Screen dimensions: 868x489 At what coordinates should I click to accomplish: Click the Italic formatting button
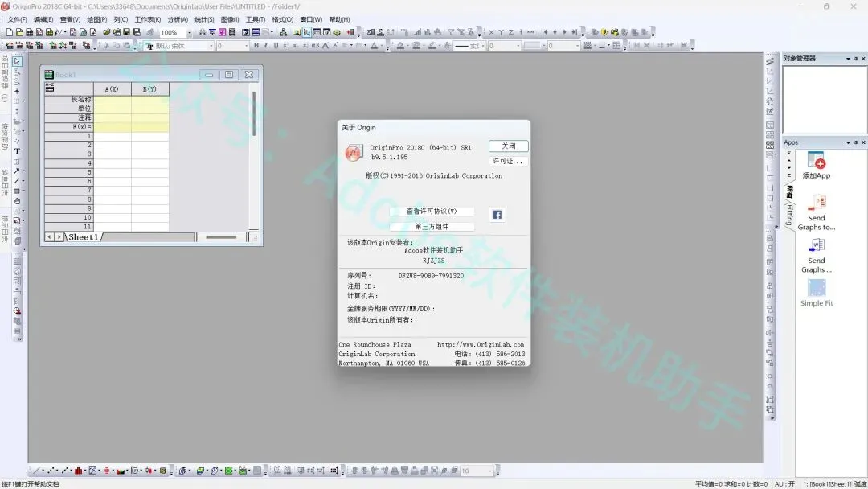[x=266, y=46]
